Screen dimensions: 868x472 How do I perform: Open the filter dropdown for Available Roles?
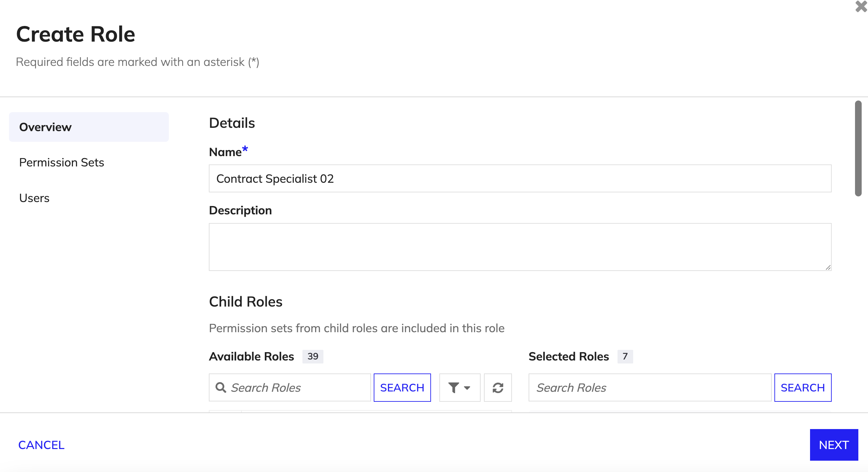pyautogui.click(x=460, y=387)
